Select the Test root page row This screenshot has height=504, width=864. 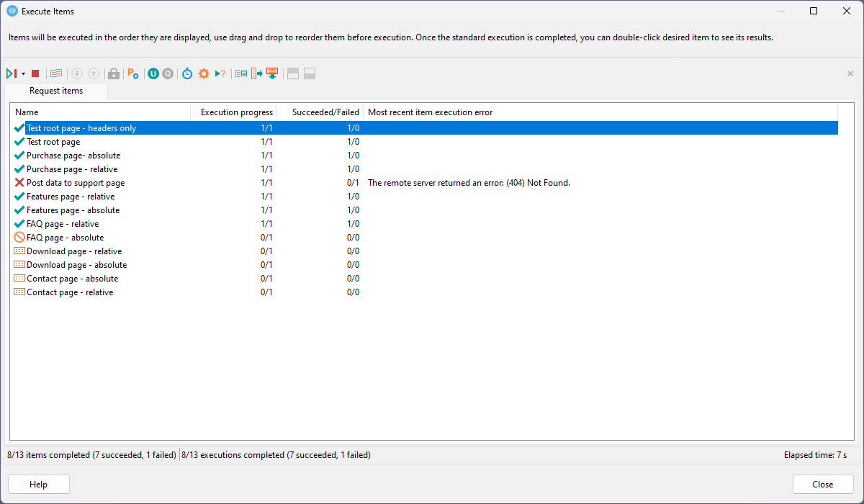click(425, 142)
